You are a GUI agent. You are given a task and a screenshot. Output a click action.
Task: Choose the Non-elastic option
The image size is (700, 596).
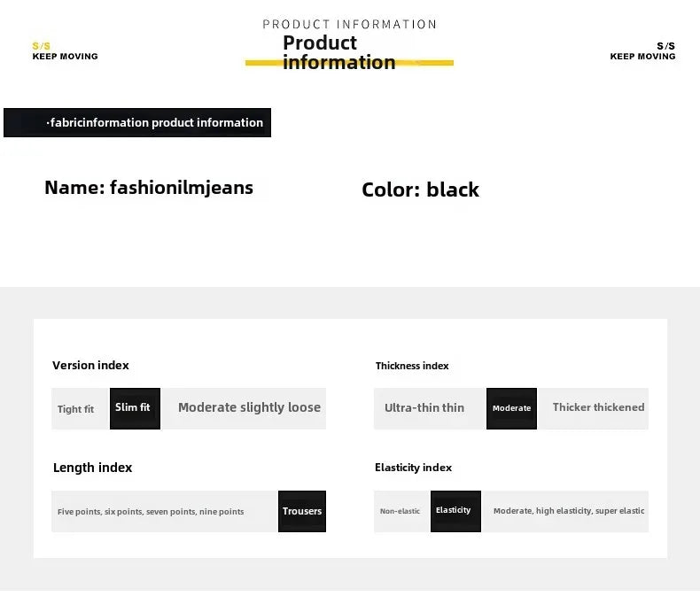(401, 512)
